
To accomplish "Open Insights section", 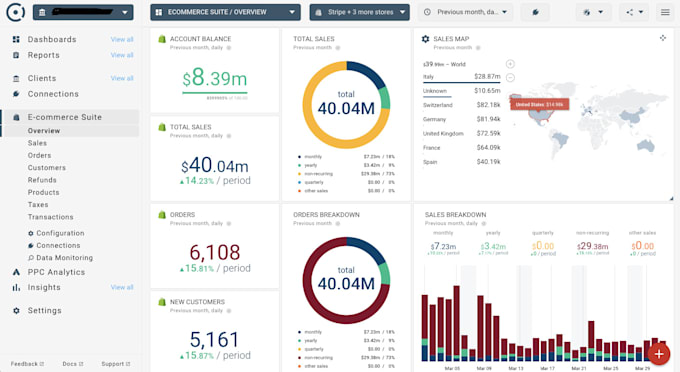I will pos(44,287).
